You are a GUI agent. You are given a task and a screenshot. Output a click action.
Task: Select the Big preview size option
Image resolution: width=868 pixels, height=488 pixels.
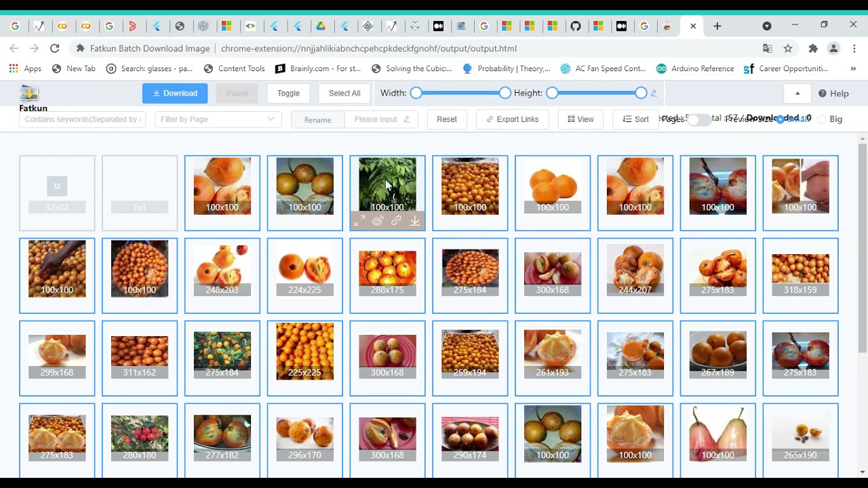[823, 119]
